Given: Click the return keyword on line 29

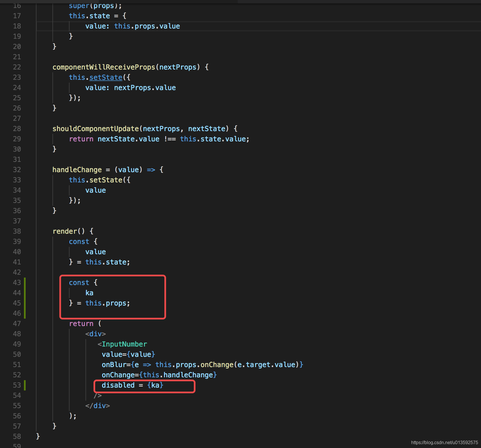Looking at the screenshot, I should [81, 139].
